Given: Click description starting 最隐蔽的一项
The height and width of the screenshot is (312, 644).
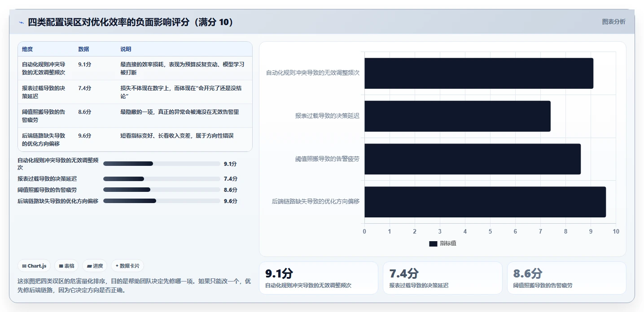Looking at the screenshot, I should 180,112.
